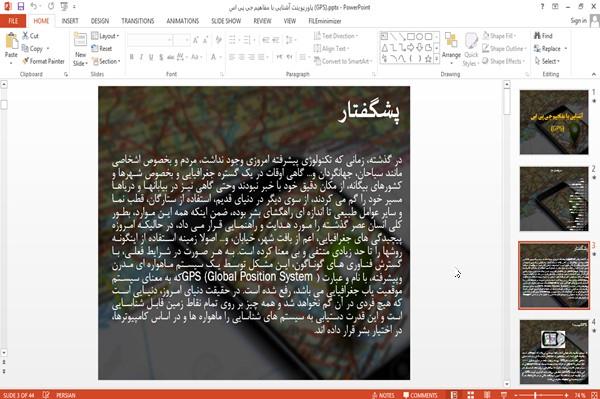This screenshot has height=399, width=600.
Task: Click the Reset slide button
Action: (102, 49)
